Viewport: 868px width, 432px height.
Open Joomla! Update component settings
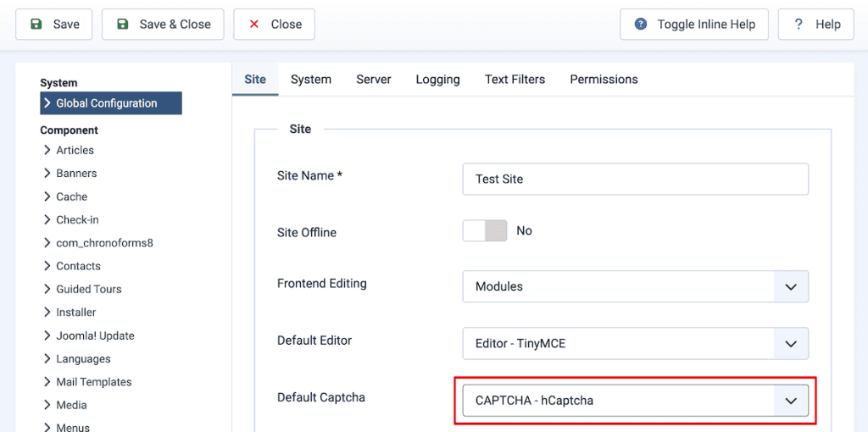88,335
